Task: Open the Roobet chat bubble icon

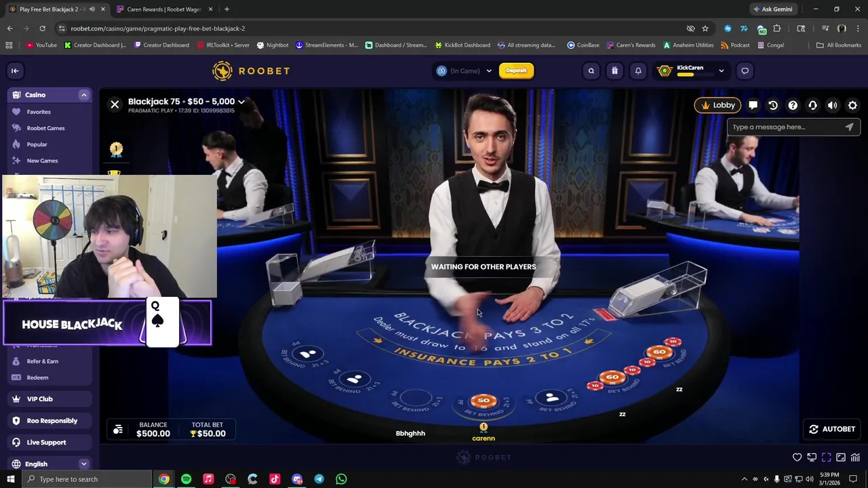Action: tap(745, 70)
